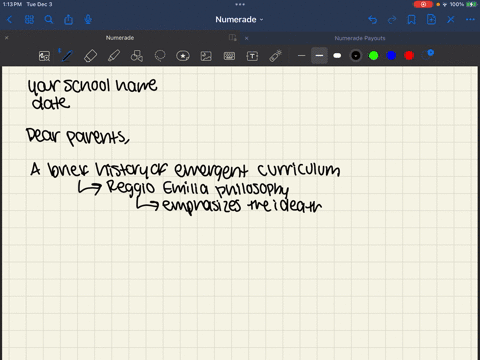Close the Numerade tab

tap(6, 38)
